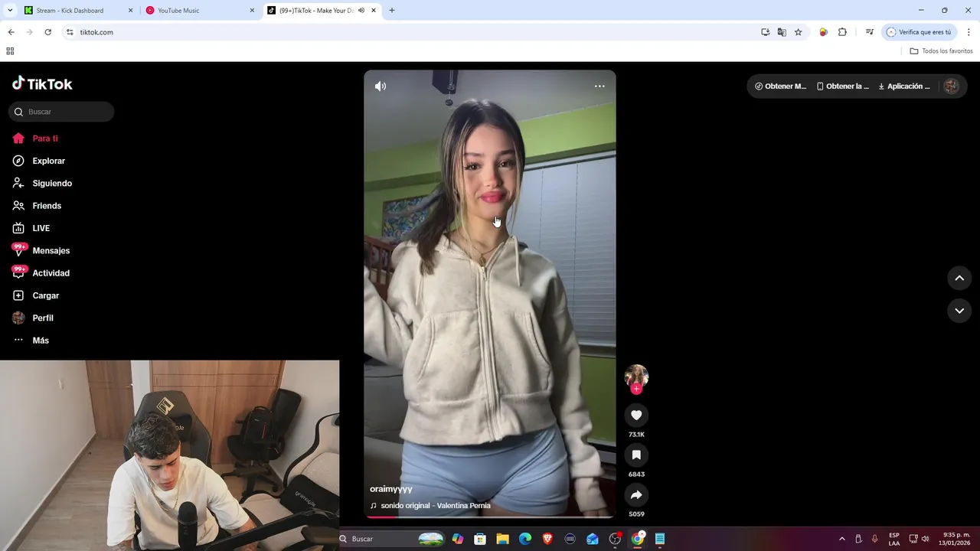
Task: Click the colorful circles extension icon
Action: tap(824, 32)
